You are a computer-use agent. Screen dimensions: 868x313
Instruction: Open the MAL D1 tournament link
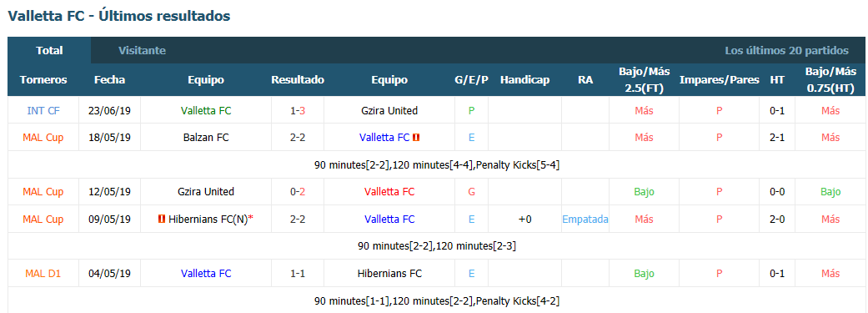pyautogui.click(x=43, y=274)
